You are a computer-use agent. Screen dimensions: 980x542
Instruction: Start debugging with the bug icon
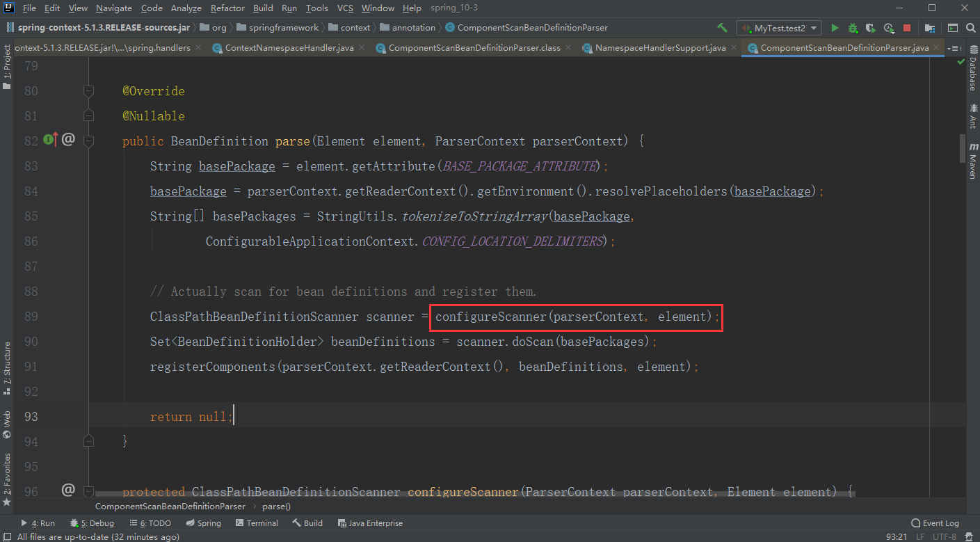point(853,28)
